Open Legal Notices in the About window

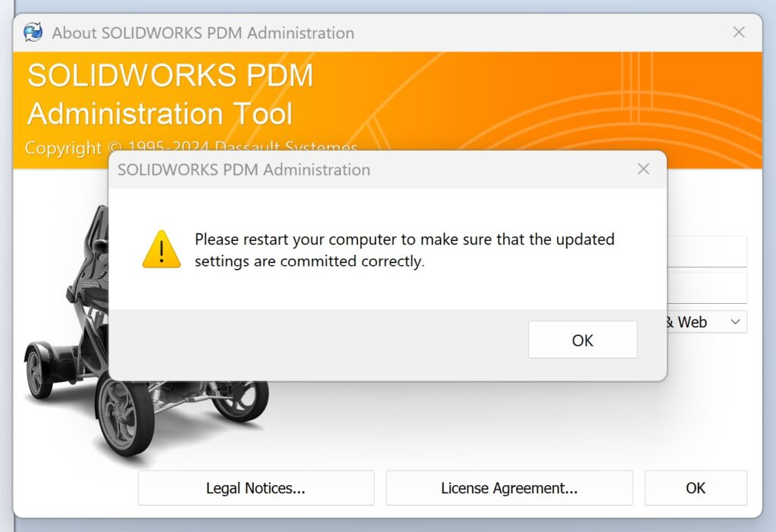point(256,488)
